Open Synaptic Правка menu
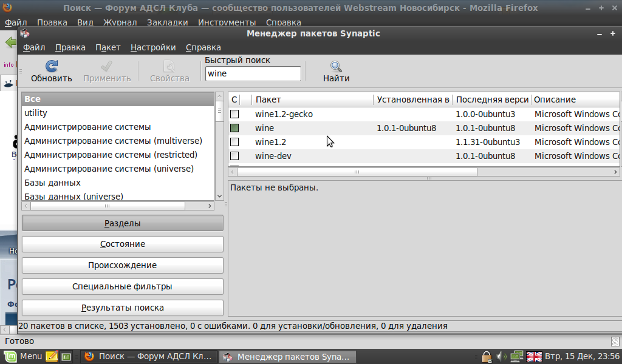This screenshot has width=622, height=364. pyautogui.click(x=70, y=47)
